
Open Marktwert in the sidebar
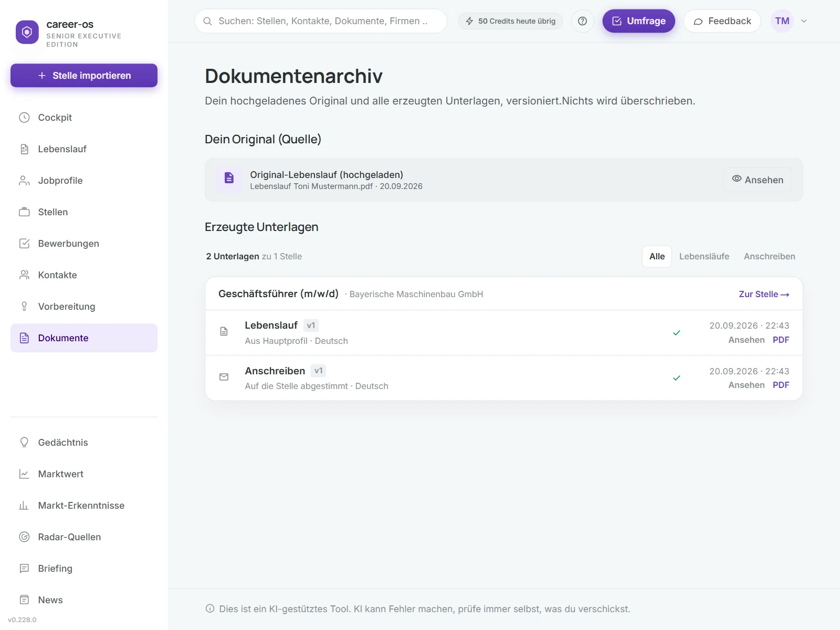[x=84, y=474]
